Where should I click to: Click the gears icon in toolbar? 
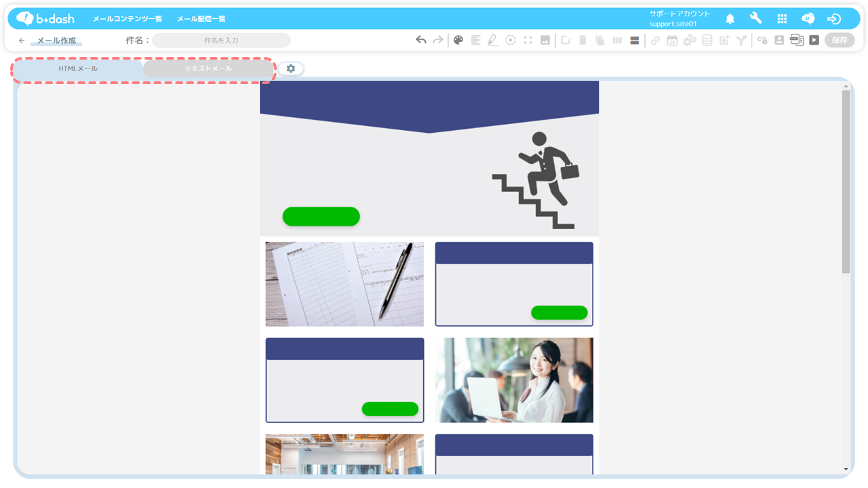click(x=690, y=40)
